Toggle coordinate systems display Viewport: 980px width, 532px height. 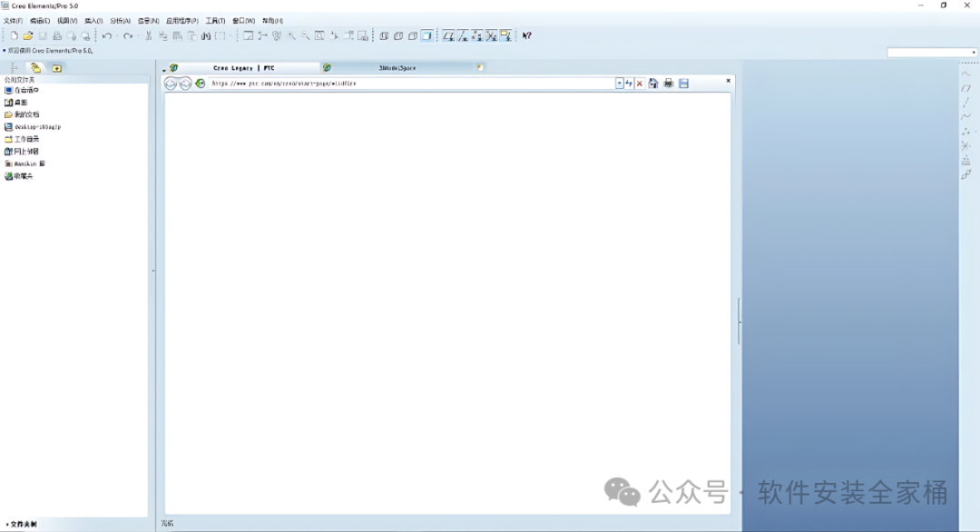point(491,35)
